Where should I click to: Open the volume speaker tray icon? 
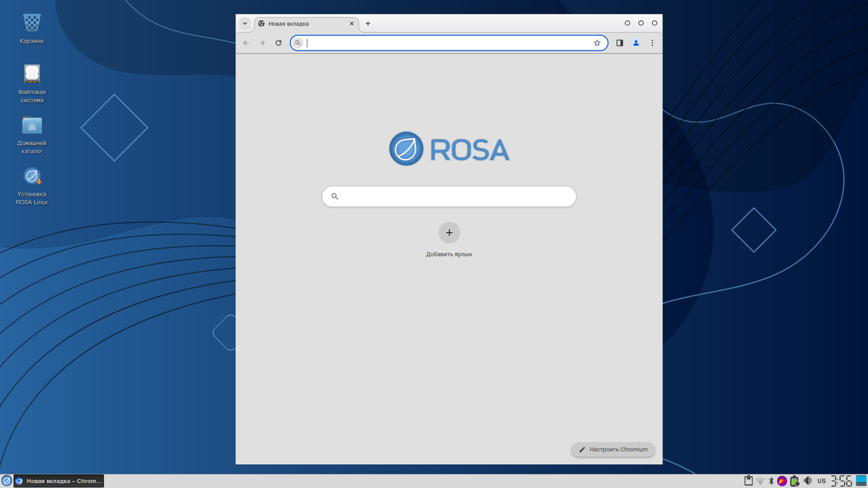click(x=807, y=481)
